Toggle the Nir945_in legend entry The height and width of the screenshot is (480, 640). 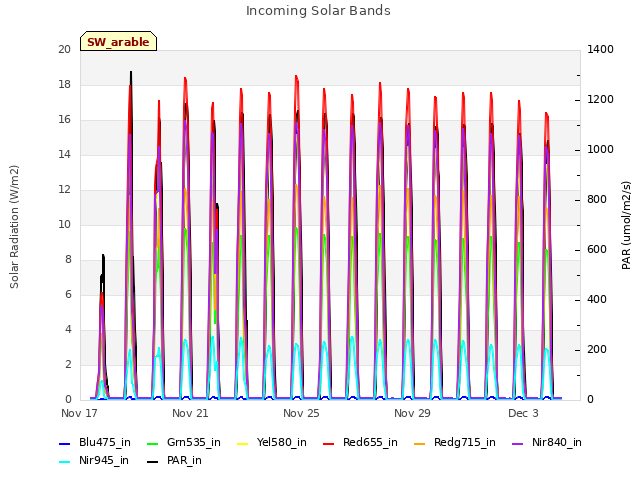click(94, 460)
